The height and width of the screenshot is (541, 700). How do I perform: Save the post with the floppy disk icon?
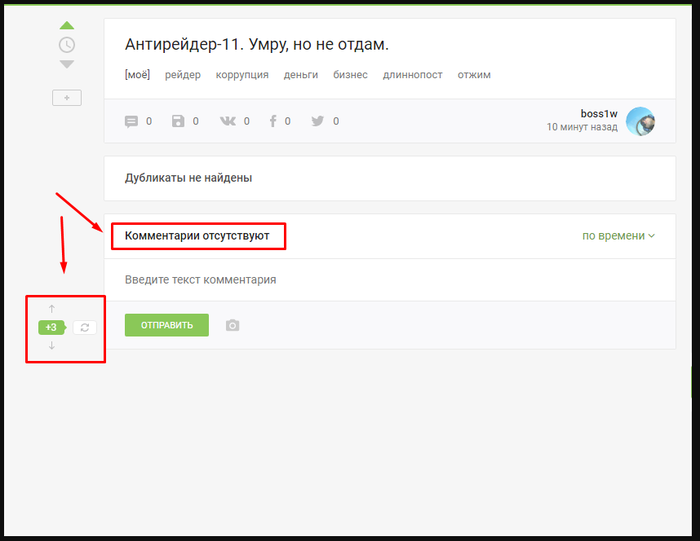click(178, 121)
